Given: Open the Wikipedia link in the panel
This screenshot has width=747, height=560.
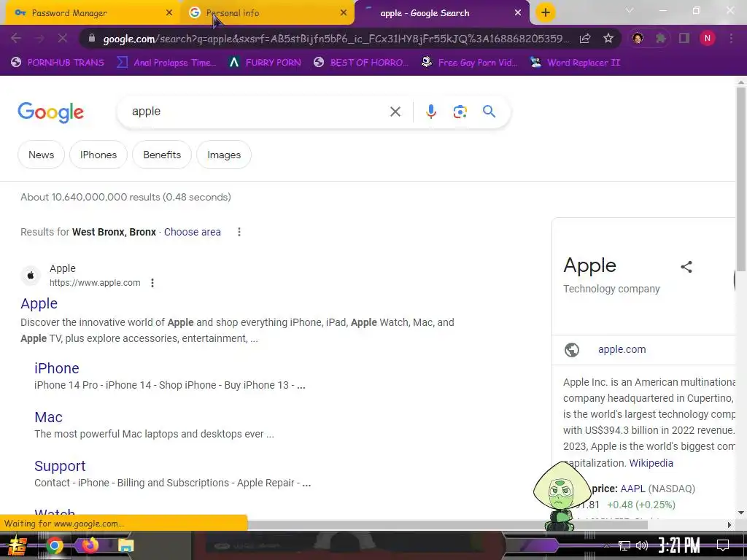Looking at the screenshot, I should point(651,463).
